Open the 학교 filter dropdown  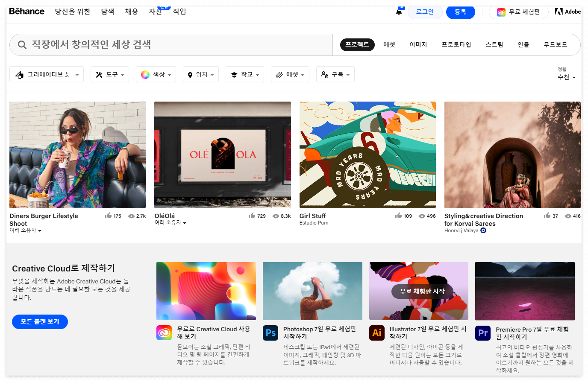pos(244,74)
